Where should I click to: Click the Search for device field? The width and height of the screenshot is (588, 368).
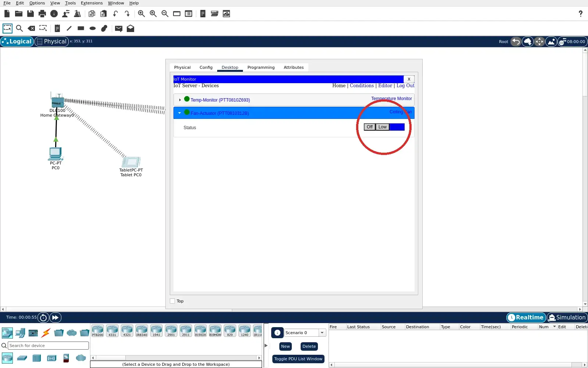point(48,346)
